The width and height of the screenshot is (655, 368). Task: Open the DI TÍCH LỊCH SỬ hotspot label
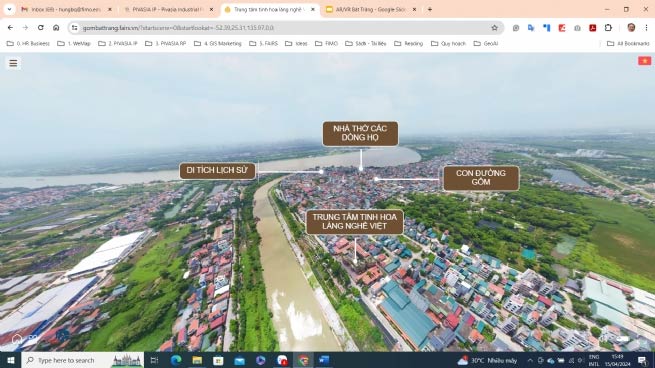217,170
